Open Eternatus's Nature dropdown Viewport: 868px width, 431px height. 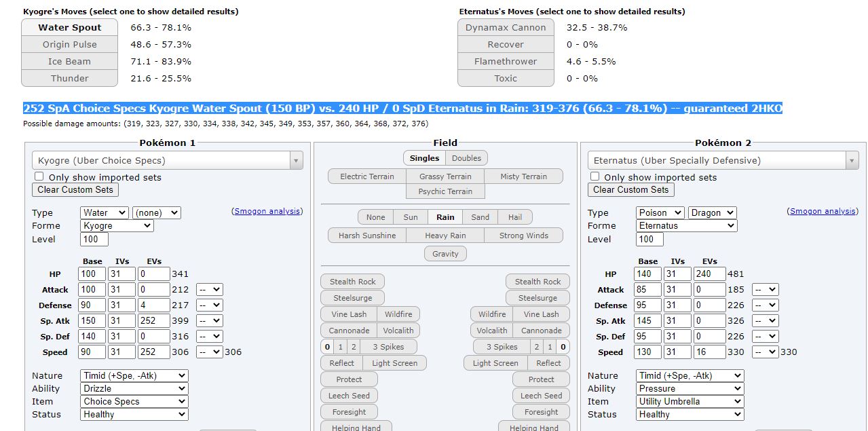pos(690,375)
